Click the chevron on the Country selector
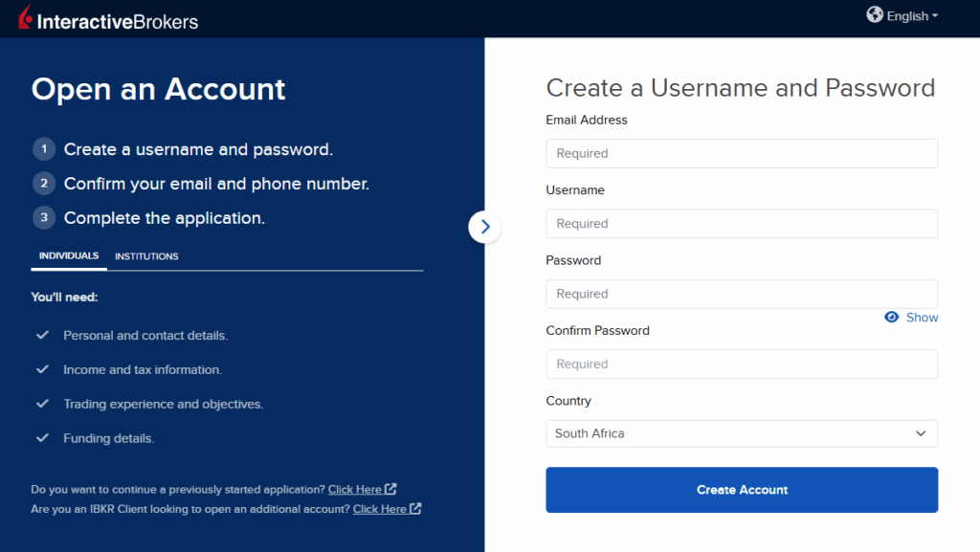980x552 pixels. click(922, 433)
